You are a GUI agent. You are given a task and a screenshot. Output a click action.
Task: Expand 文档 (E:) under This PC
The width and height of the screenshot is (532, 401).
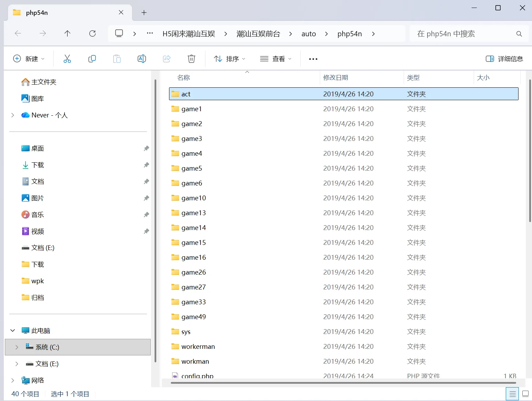pyautogui.click(x=17, y=364)
